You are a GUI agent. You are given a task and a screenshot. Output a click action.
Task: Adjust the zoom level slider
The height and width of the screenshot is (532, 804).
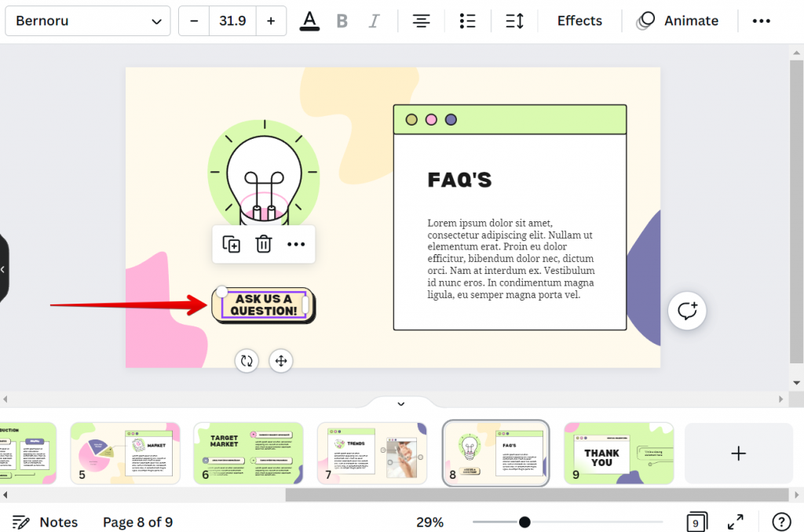coord(524,521)
